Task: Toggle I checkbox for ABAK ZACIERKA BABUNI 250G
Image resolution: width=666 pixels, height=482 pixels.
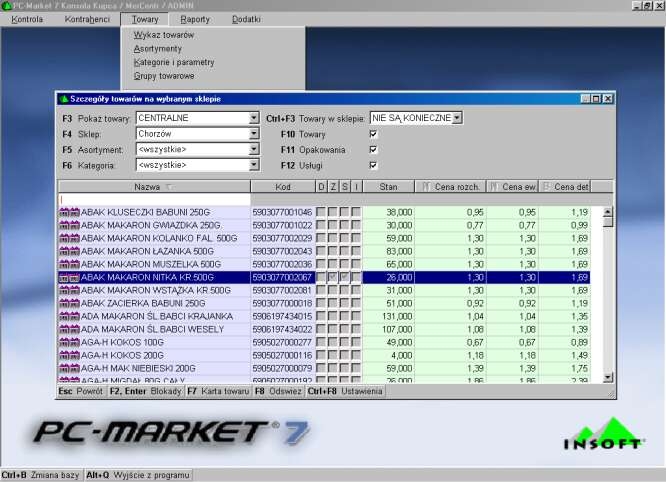Action: pos(356,303)
